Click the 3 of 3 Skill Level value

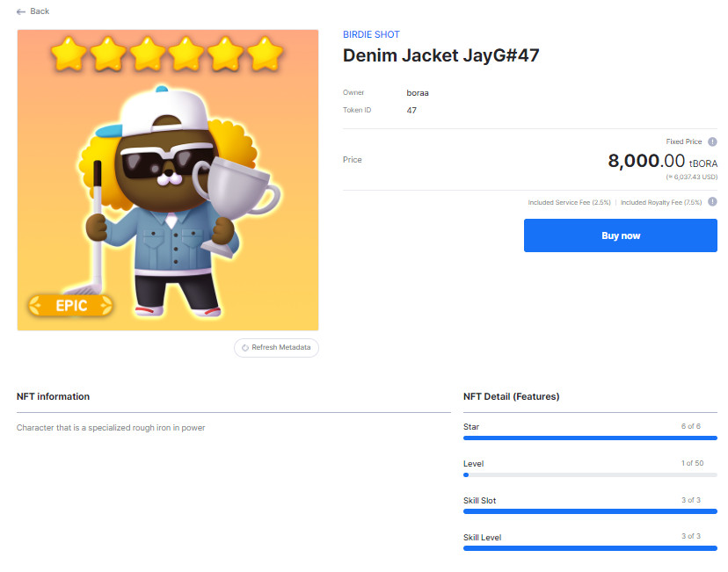click(691, 536)
